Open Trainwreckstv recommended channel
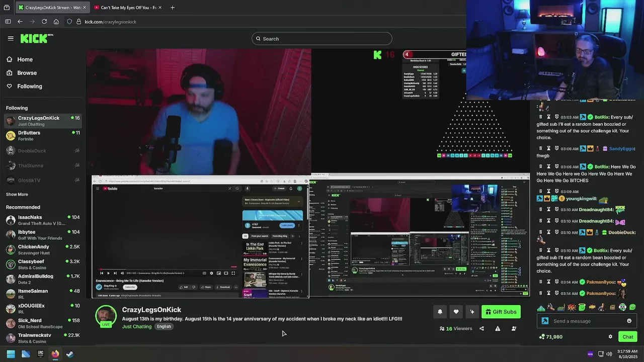This screenshot has height=362, width=644. (x=43, y=338)
